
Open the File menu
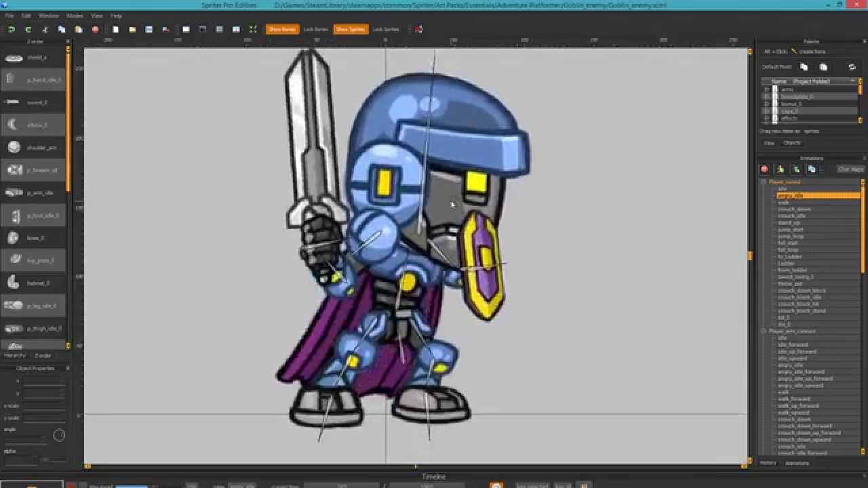pyautogui.click(x=9, y=15)
